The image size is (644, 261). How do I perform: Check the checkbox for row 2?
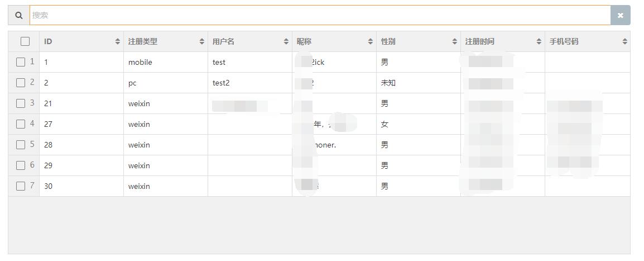[21, 83]
